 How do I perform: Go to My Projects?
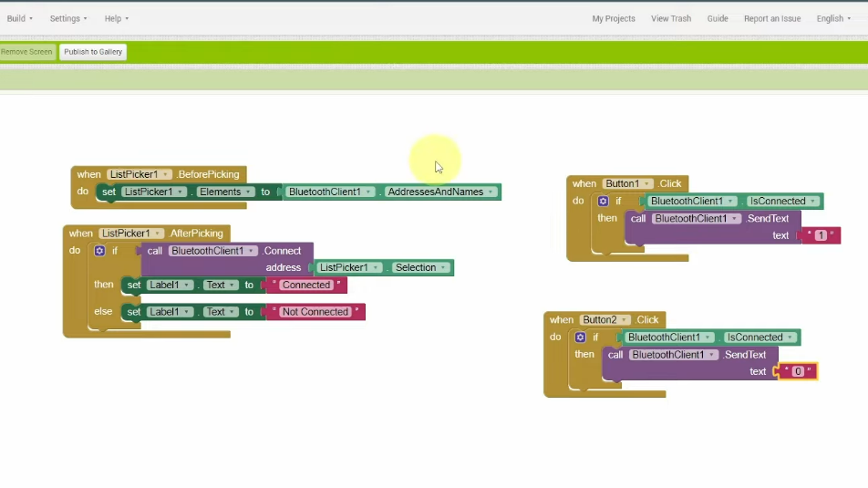(614, 18)
